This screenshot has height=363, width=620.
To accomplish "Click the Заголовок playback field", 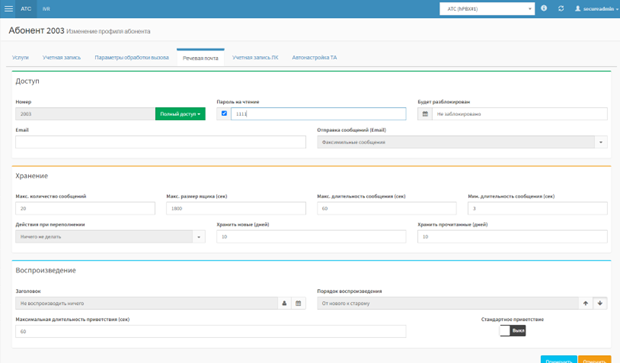I will point(147,303).
